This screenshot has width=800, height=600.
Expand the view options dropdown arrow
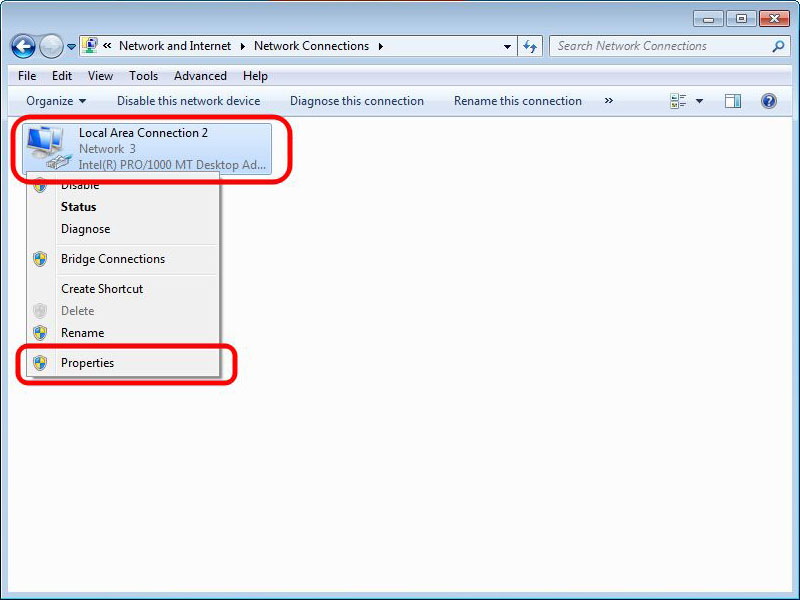[x=699, y=101]
